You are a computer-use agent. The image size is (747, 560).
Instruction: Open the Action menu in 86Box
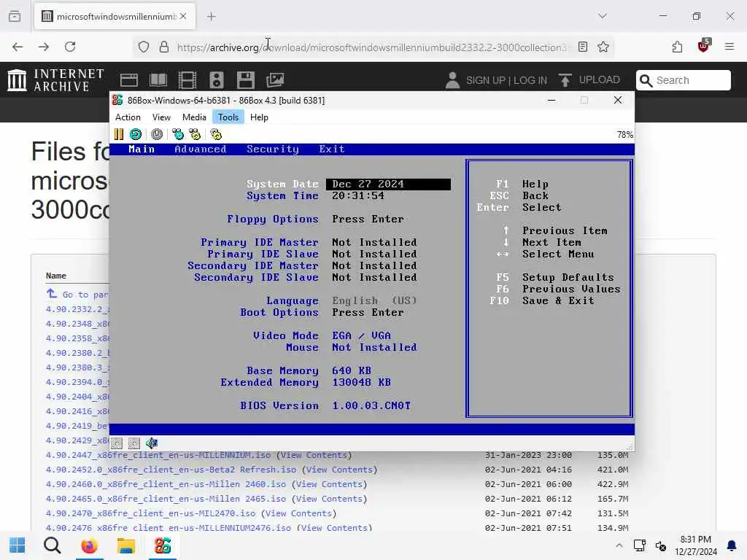(x=128, y=117)
